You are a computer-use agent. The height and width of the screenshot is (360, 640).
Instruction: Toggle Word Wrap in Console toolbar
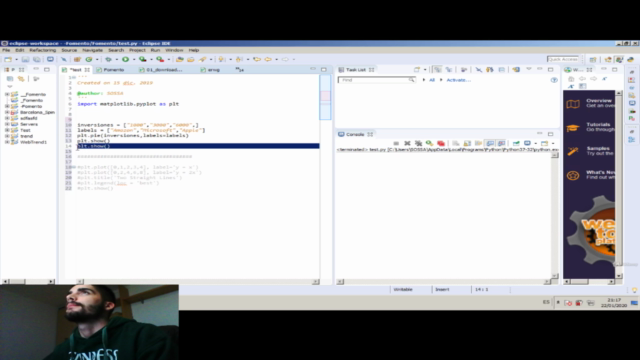point(478,143)
